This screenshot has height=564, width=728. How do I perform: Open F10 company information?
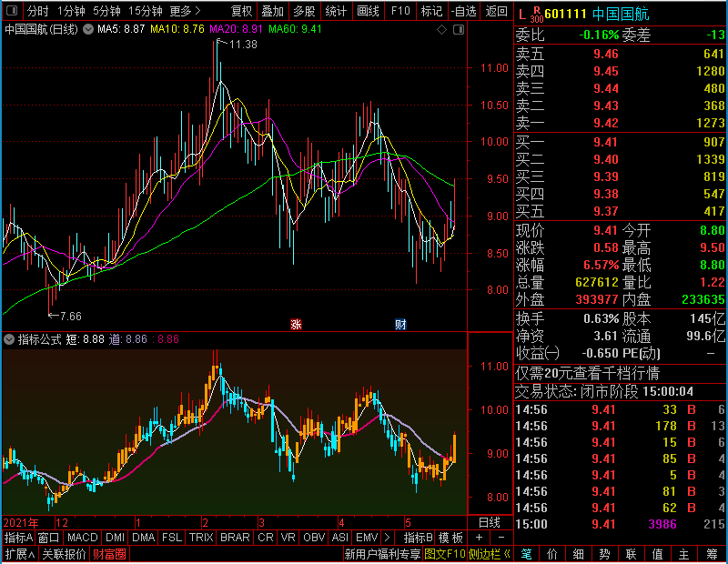pos(400,11)
